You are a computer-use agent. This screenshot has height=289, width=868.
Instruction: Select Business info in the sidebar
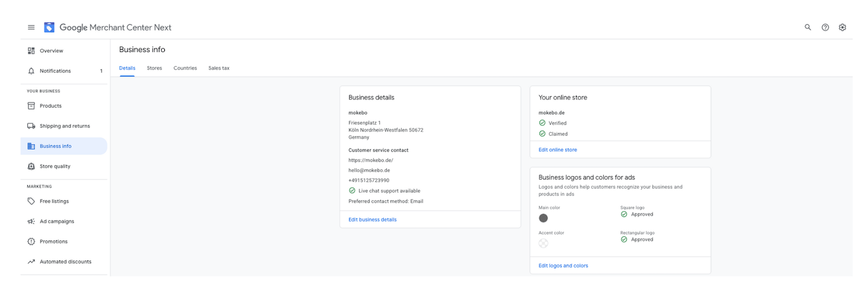64,146
